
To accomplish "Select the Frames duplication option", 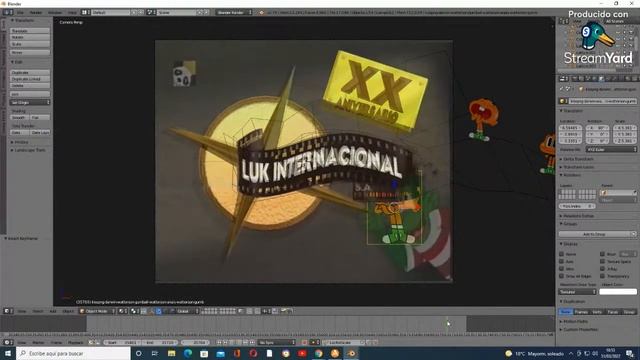I will click(x=581, y=311).
